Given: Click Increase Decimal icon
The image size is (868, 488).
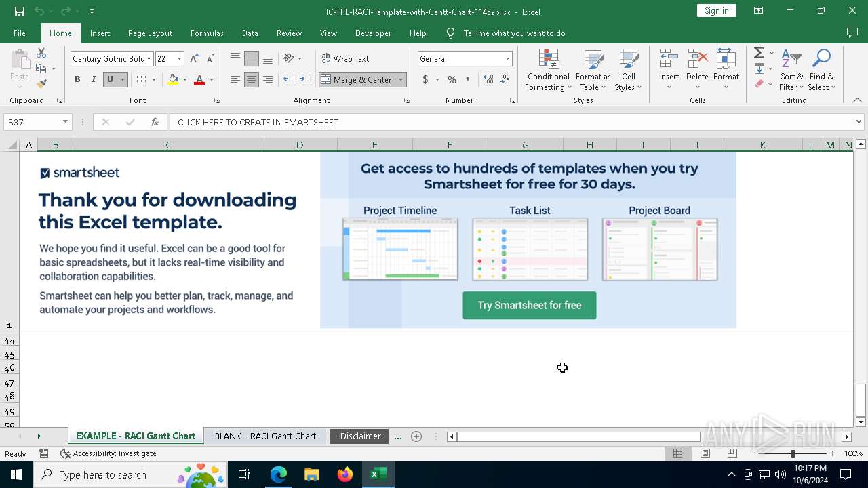Looking at the screenshot, I should tap(488, 79).
